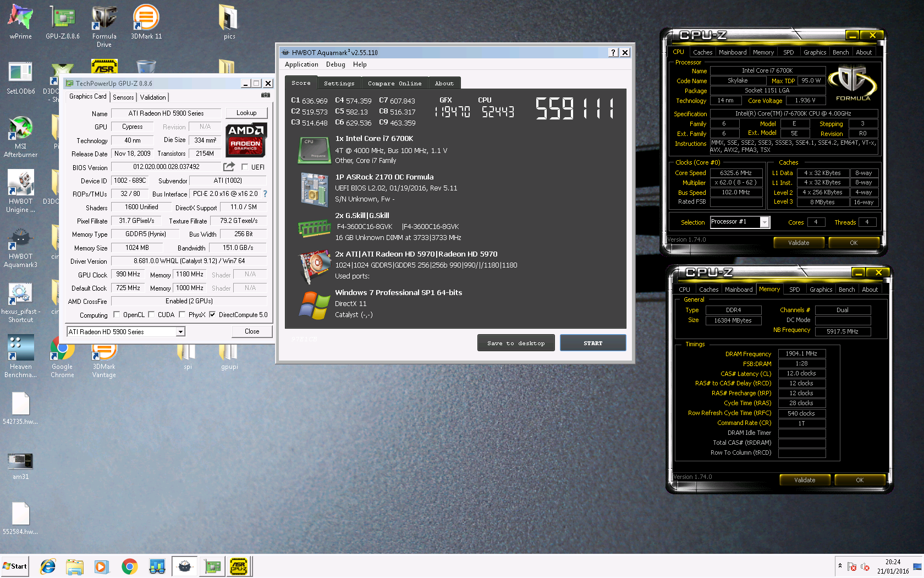Switch to the ASRock CPU-Z taskbar item

tap(239, 566)
